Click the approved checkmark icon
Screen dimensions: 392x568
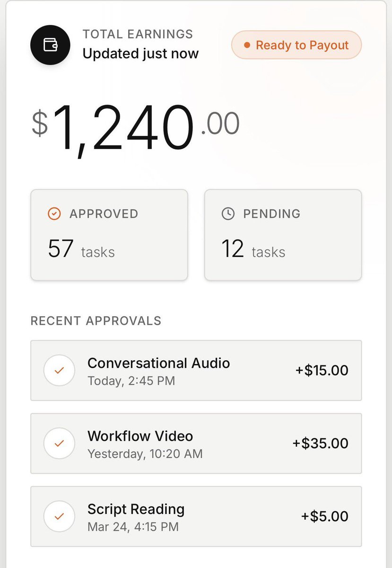54,214
